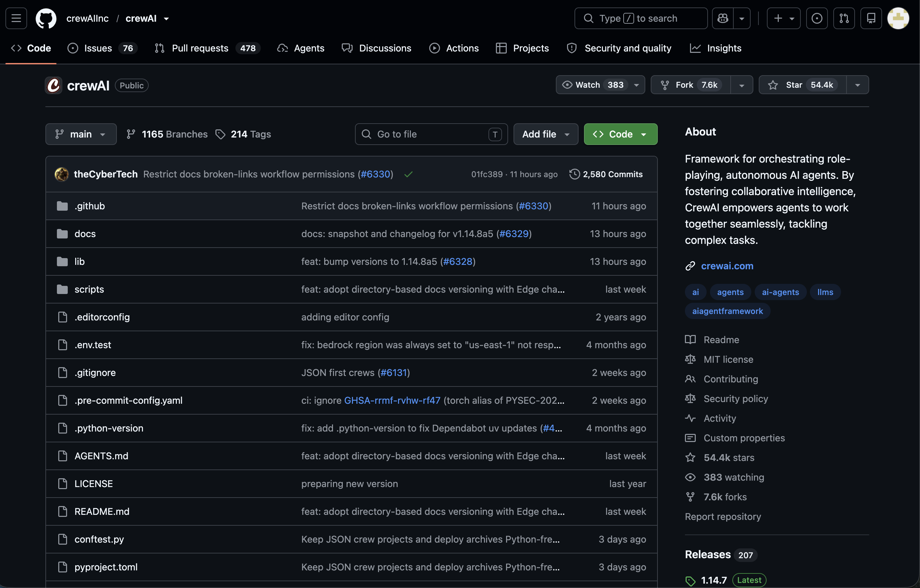Open the Copilot dropdown arrow
The image size is (920, 588).
pos(741,18)
